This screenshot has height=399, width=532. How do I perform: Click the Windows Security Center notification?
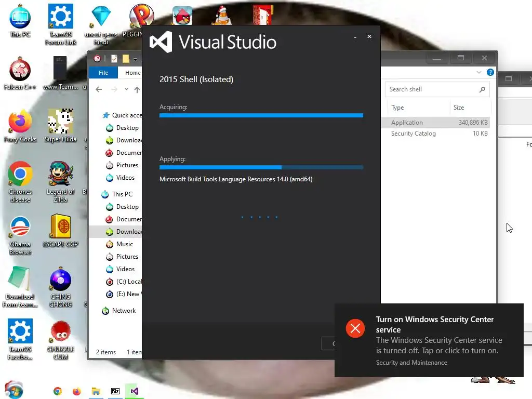pos(429,340)
